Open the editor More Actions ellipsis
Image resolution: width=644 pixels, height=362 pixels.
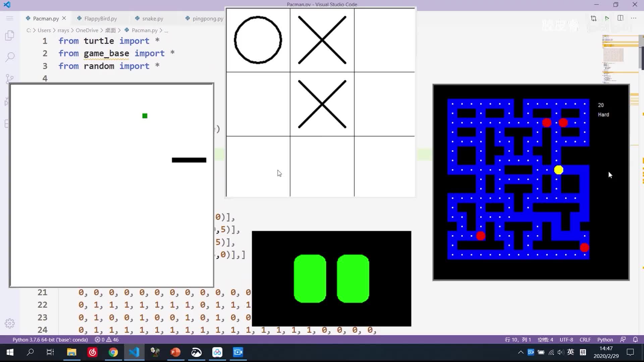(634, 18)
